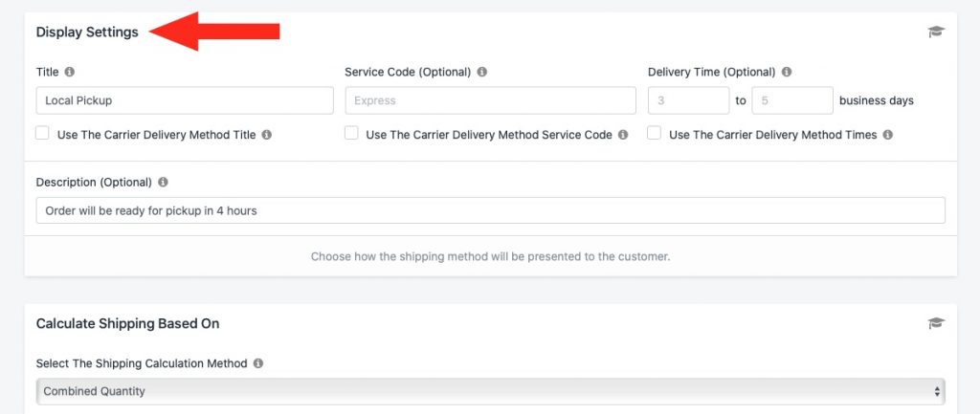Viewport: 980px width, 414px height.
Task: Click the minimum delivery days field
Action: 689,100
